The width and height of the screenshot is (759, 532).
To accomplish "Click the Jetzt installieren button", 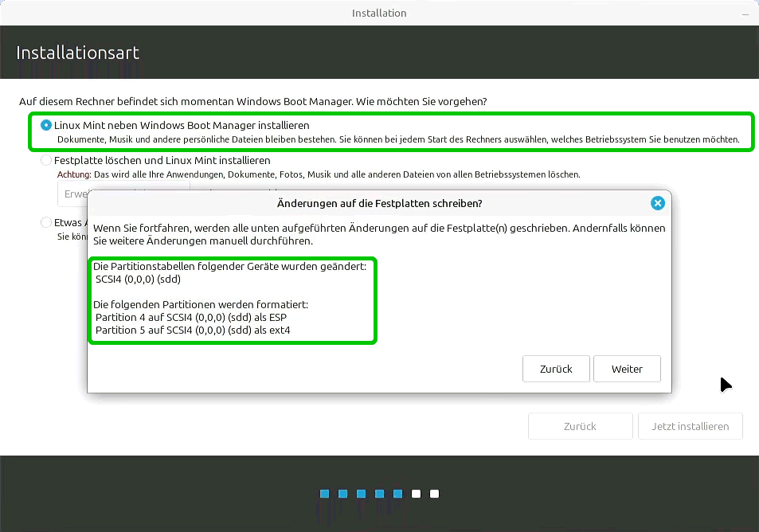I will coord(690,426).
